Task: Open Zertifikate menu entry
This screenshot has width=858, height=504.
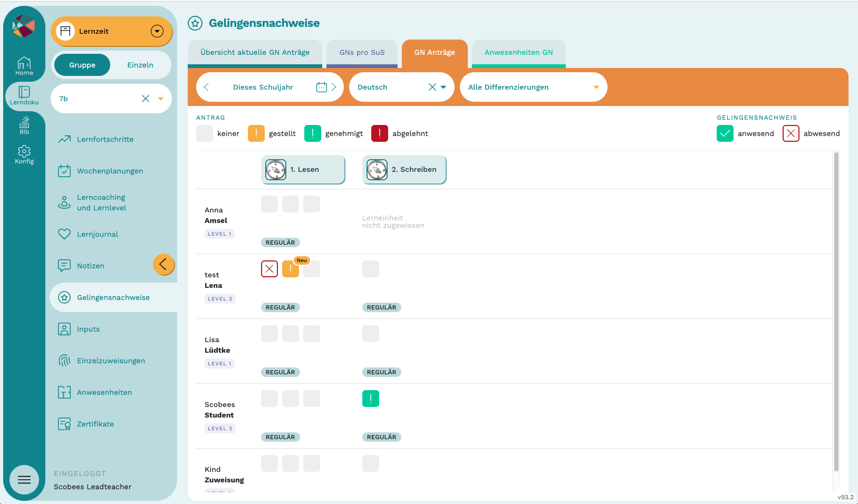Action: pyautogui.click(x=95, y=424)
